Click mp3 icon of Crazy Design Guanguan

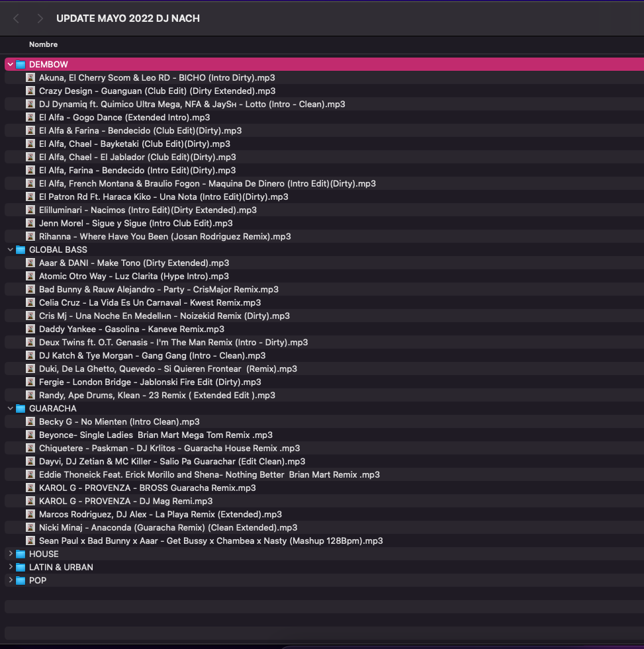point(30,91)
